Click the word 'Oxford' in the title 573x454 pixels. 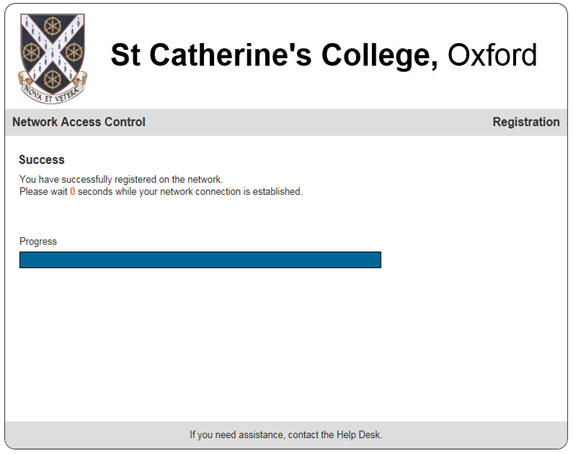pyautogui.click(x=492, y=55)
